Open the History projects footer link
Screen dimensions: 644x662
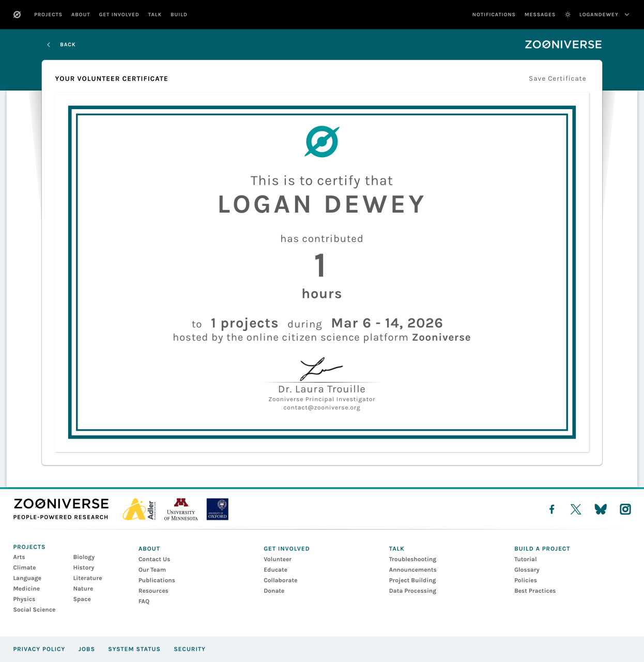pos(84,567)
